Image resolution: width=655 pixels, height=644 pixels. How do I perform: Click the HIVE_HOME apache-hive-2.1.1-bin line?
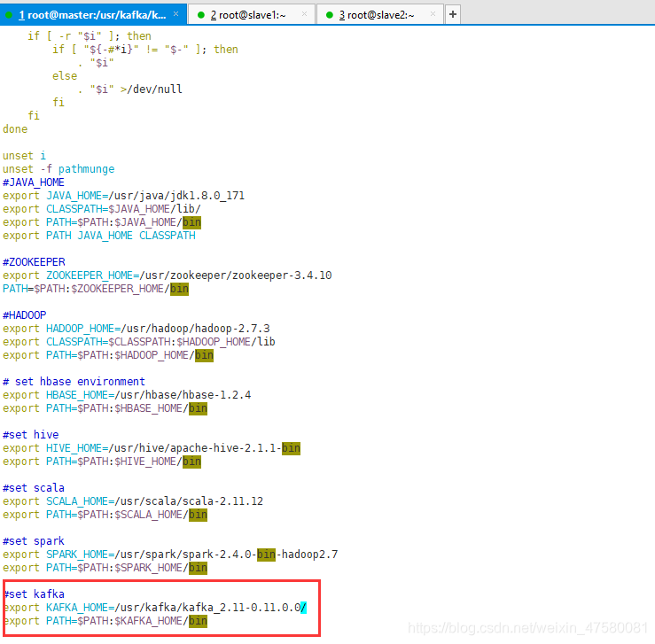click(x=152, y=448)
